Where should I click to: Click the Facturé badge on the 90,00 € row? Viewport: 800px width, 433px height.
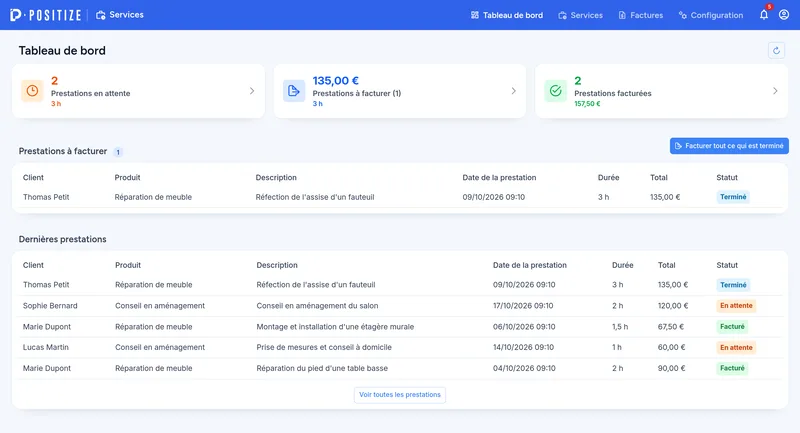(732, 368)
